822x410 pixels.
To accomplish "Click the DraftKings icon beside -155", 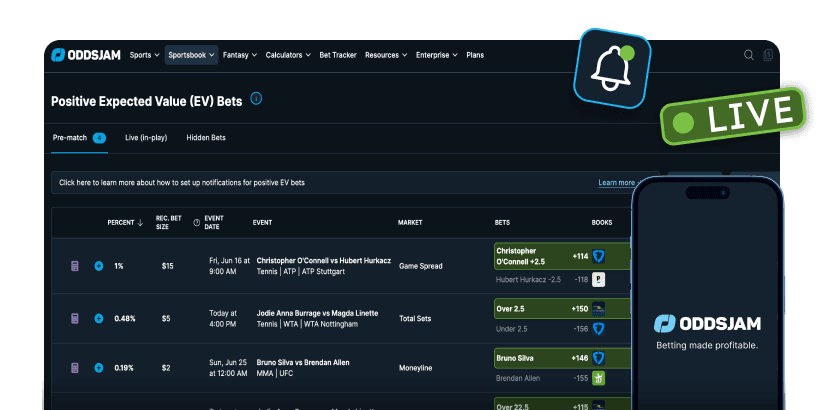I will (x=598, y=378).
